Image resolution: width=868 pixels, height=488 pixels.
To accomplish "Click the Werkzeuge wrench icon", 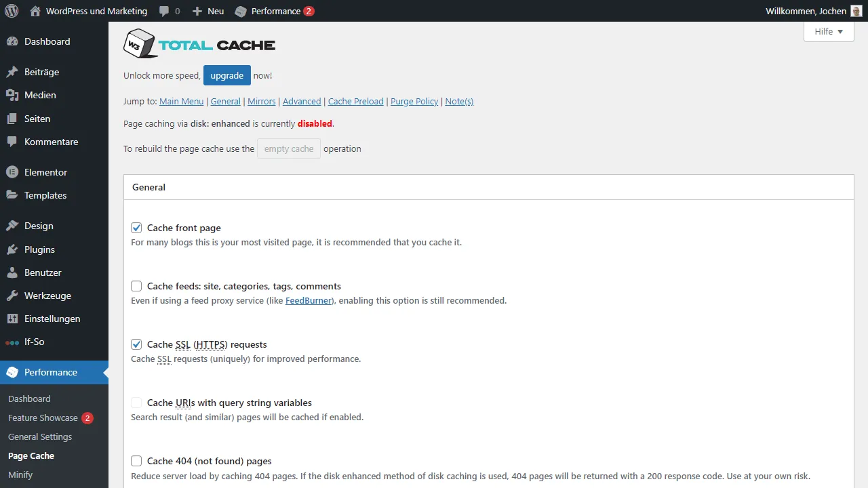I will [12, 296].
